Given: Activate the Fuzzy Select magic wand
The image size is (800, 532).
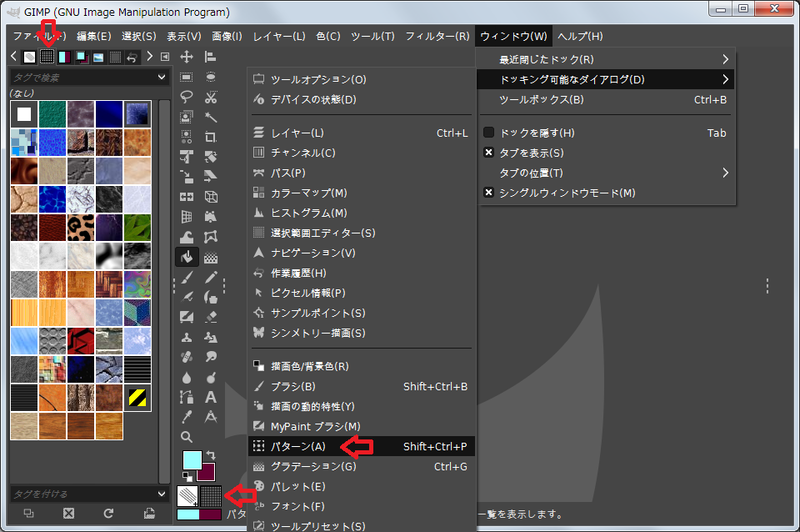Looking at the screenshot, I should pyautogui.click(x=210, y=117).
